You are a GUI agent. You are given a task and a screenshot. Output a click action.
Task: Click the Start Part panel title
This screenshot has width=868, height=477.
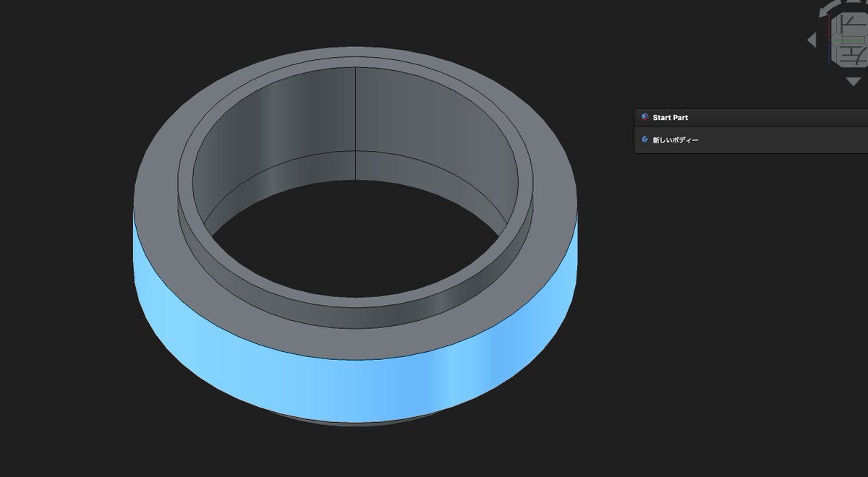[x=670, y=117]
